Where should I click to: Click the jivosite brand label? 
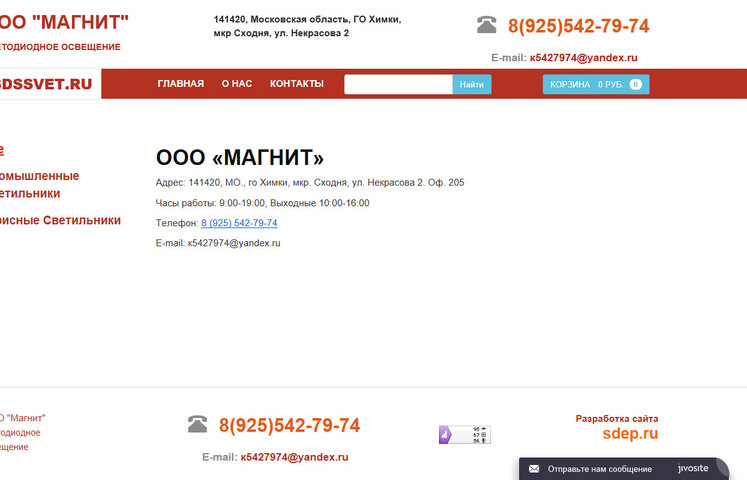click(x=693, y=469)
